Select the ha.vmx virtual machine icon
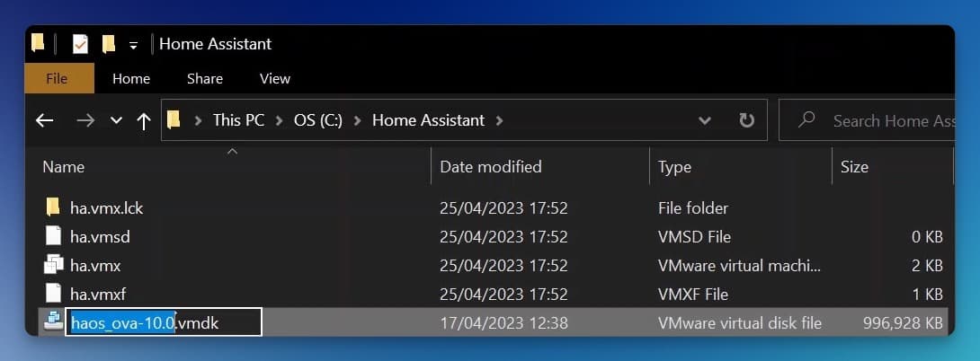Viewport: 980px width, 361px height. pos(54,265)
